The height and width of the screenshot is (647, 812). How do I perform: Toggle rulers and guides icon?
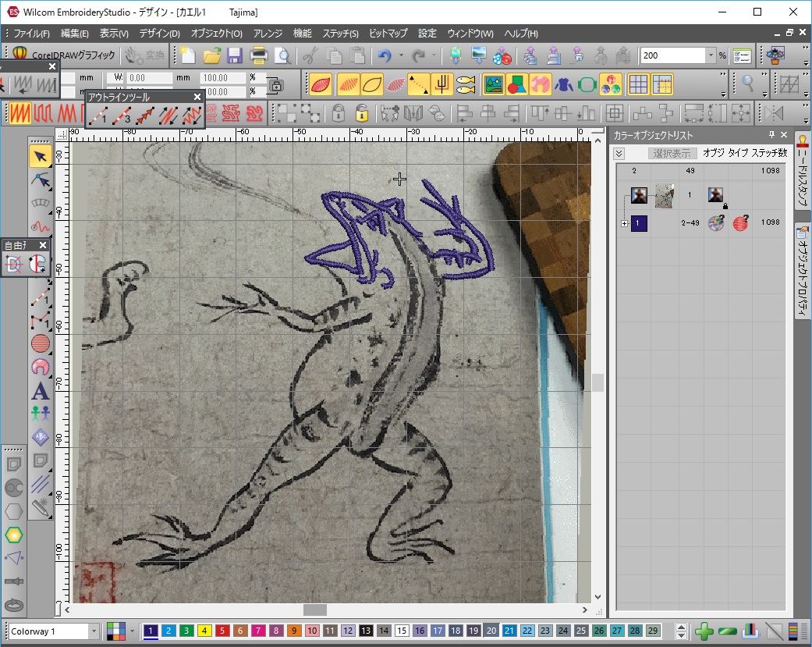[661, 84]
